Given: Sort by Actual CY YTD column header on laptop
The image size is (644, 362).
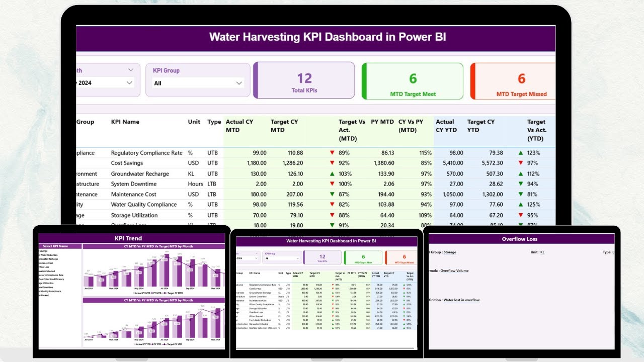Looking at the screenshot, I should [446, 126].
